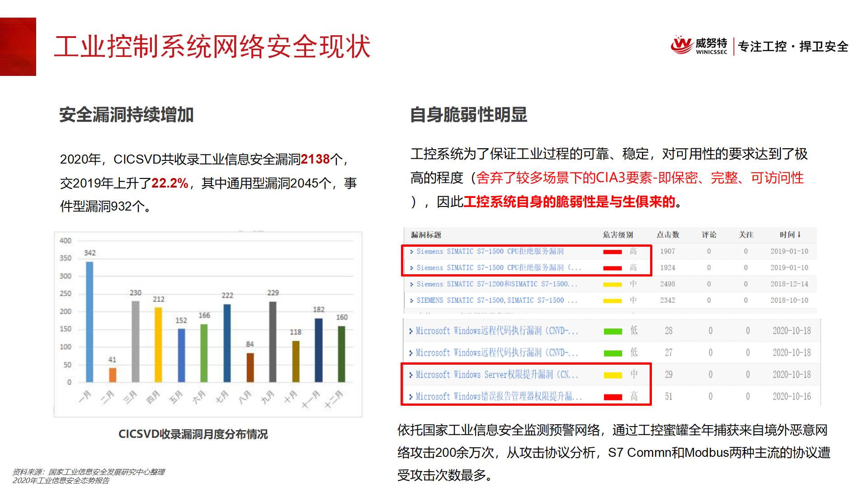868x488 pixels.
Task: Click the red decorative square at top-left
Action: tap(18, 47)
